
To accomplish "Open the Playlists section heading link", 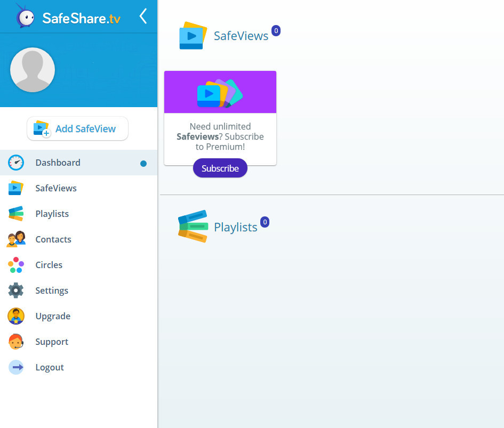I will (236, 227).
